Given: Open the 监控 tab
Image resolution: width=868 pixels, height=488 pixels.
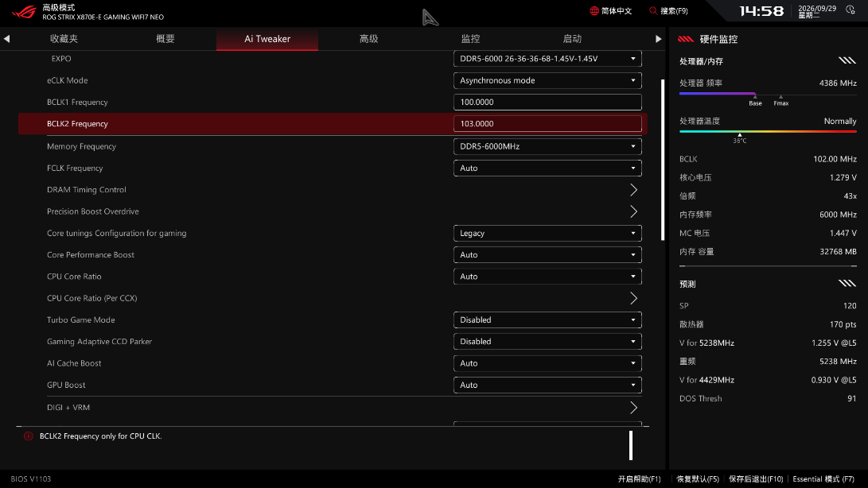Looking at the screenshot, I should 470,39.
